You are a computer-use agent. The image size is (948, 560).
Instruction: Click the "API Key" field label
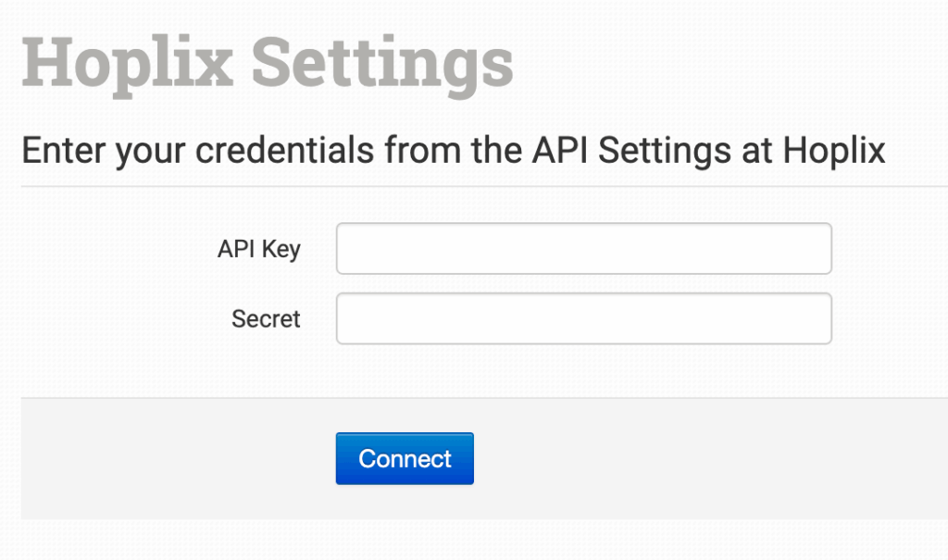258,249
